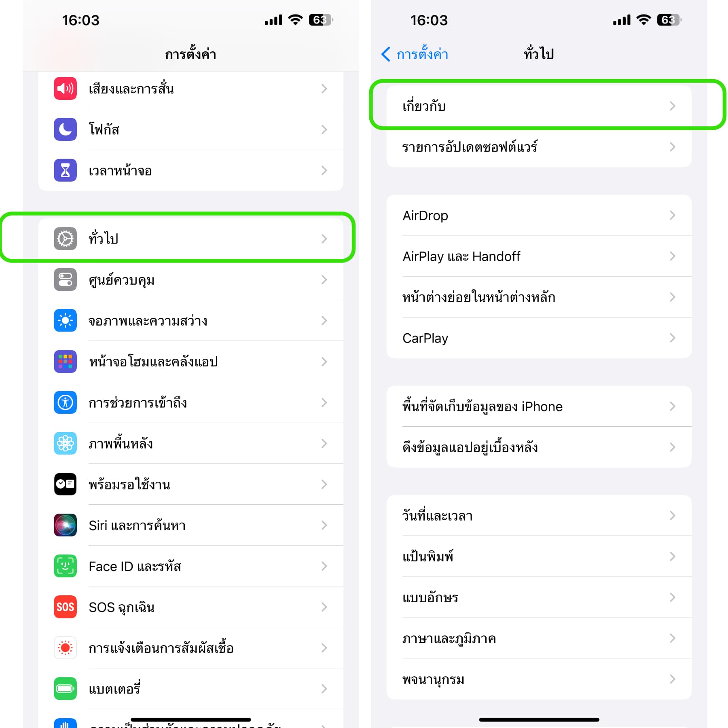Open รายการอัปเดตซอฟต์แวร์ software update
728x728 pixels.
(x=539, y=147)
